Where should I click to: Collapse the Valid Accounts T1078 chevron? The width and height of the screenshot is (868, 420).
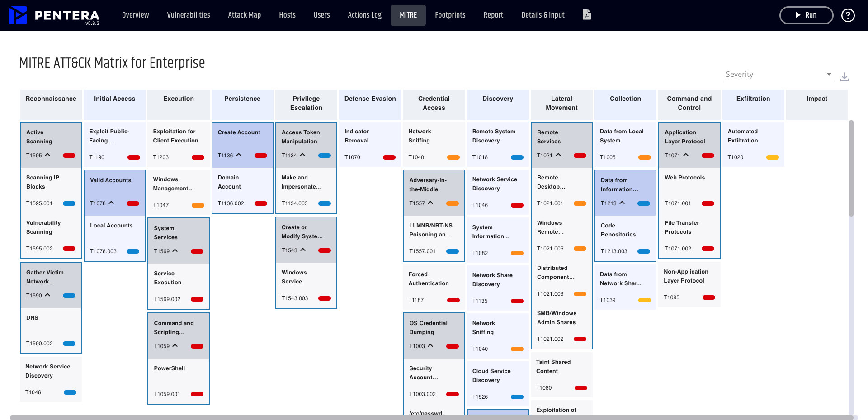coord(111,203)
